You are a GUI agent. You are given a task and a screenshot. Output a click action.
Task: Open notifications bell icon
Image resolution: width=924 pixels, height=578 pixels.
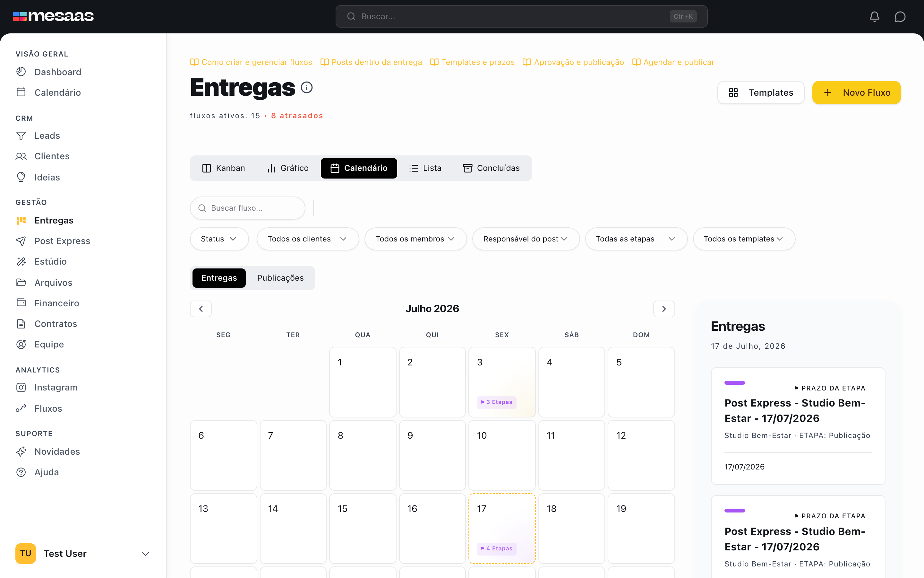pos(874,16)
